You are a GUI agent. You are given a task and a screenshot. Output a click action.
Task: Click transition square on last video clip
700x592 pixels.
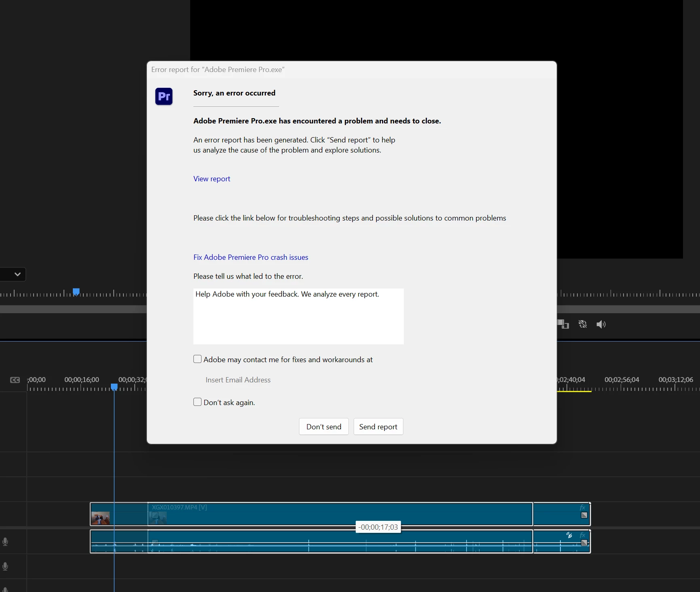tap(584, 515)
